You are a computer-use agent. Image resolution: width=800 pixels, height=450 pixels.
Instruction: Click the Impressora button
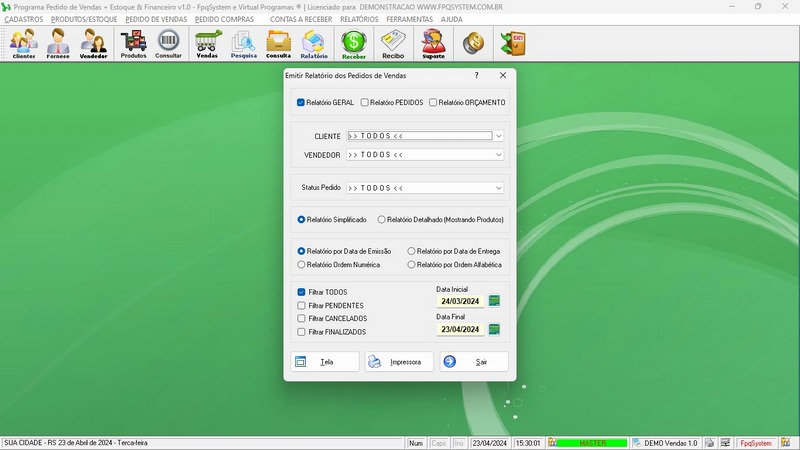point(399,362)
